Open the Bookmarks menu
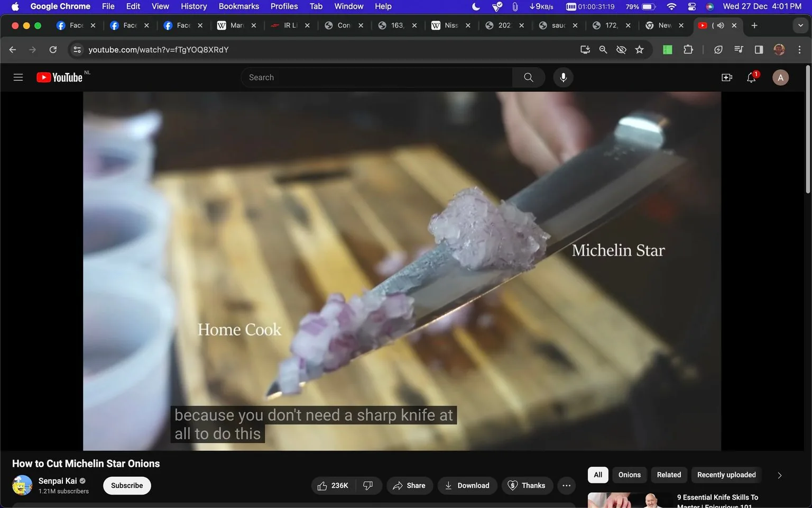This screenshot has height=508, width=812. pos(238,6)
